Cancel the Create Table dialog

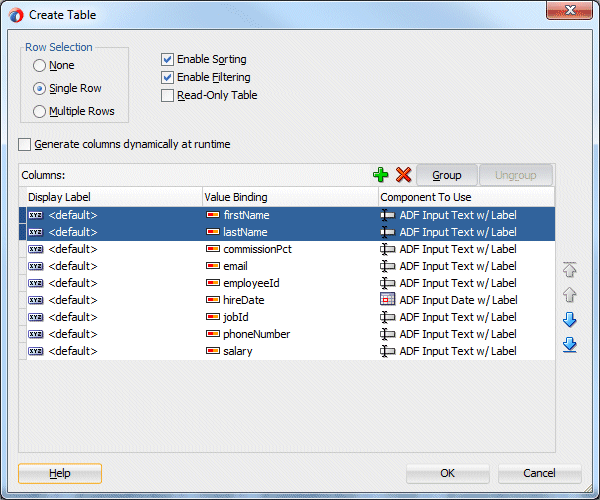pos(540,473)
